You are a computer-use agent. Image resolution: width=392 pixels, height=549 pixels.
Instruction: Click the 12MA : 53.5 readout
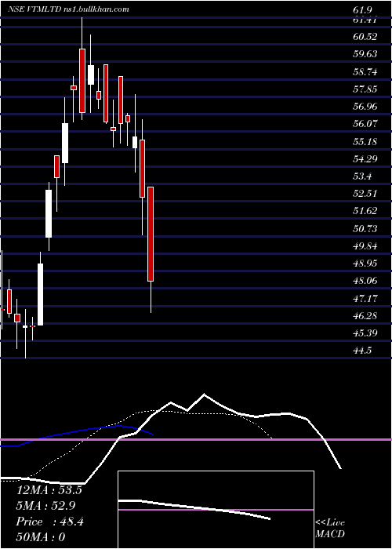(x=49, y=490)
